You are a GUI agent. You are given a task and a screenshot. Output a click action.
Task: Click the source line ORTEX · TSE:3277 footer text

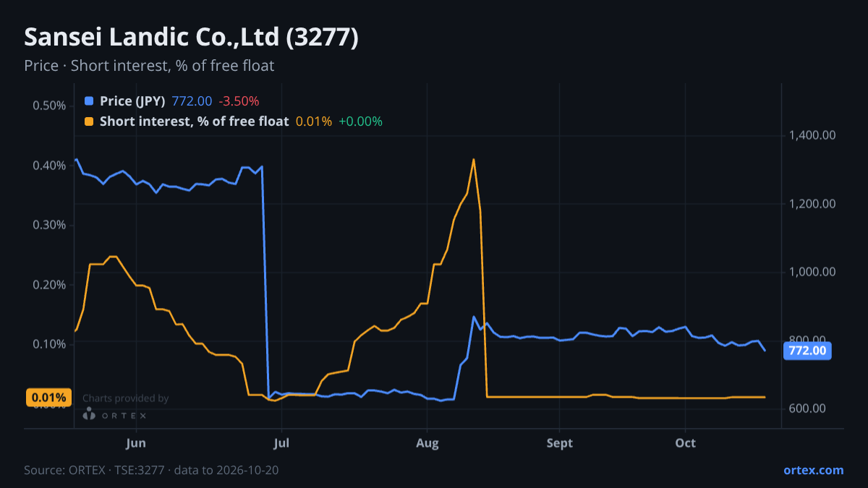pyautogui.click(x=151, y=470)
